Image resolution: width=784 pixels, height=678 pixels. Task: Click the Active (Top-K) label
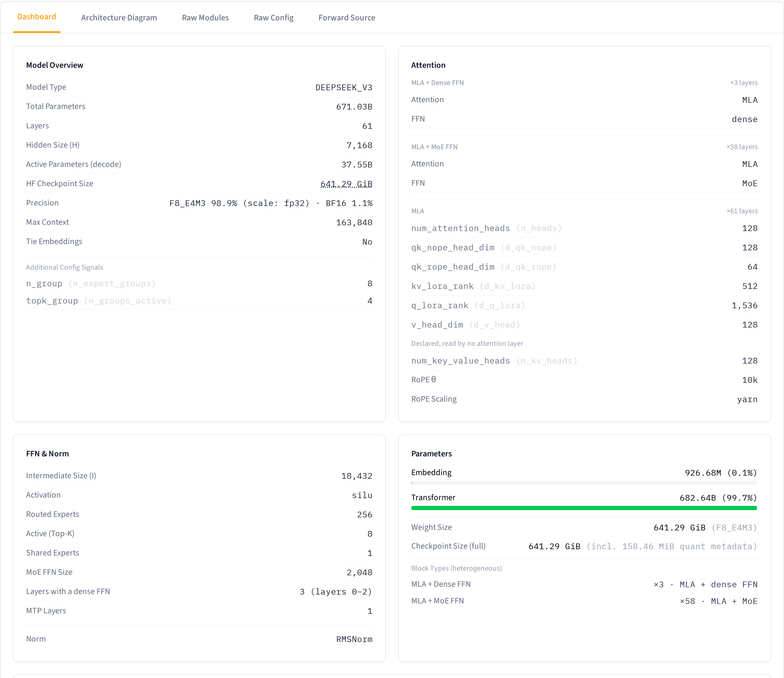click(50, 533)
